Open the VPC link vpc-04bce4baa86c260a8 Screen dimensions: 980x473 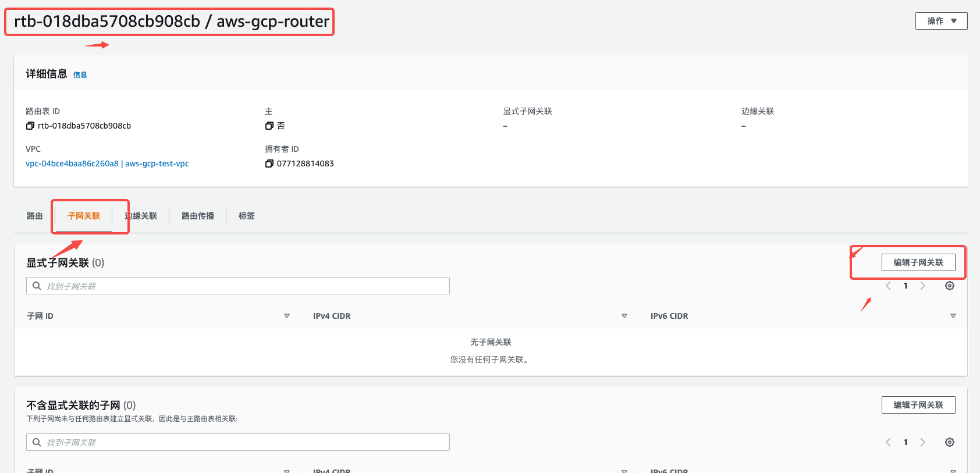[x=107, y=163]
